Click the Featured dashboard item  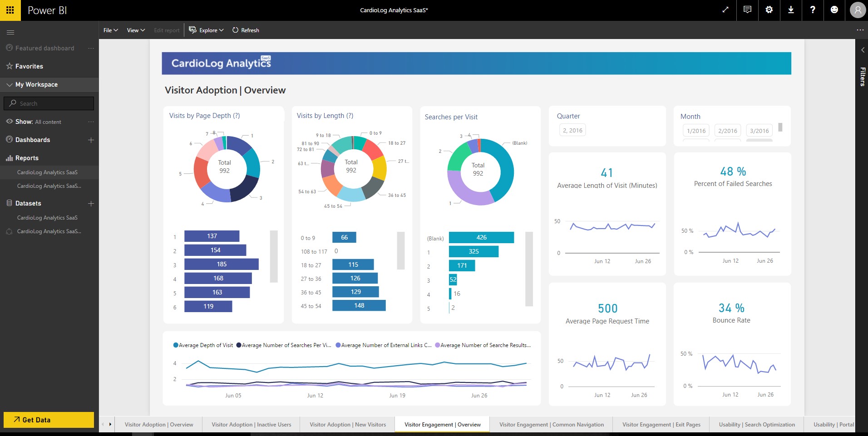[x=44, y=48]
